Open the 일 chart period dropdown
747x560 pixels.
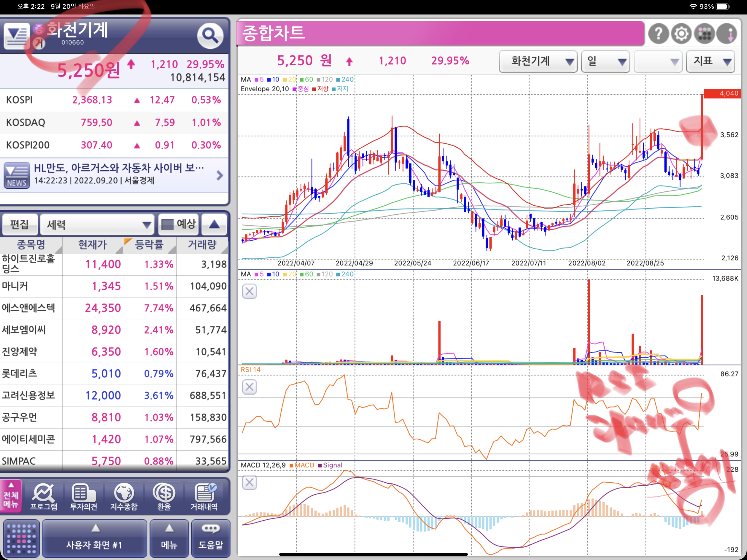click(606, 62)
